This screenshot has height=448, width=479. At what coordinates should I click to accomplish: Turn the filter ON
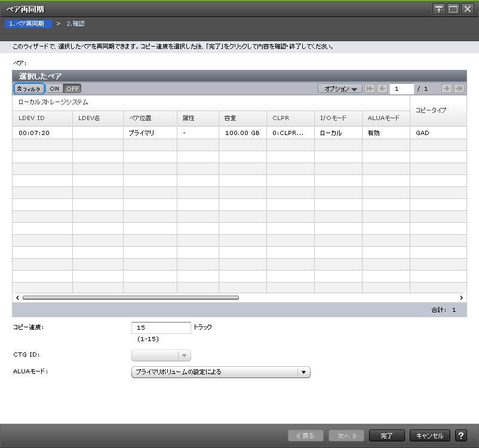pos(54,88)
